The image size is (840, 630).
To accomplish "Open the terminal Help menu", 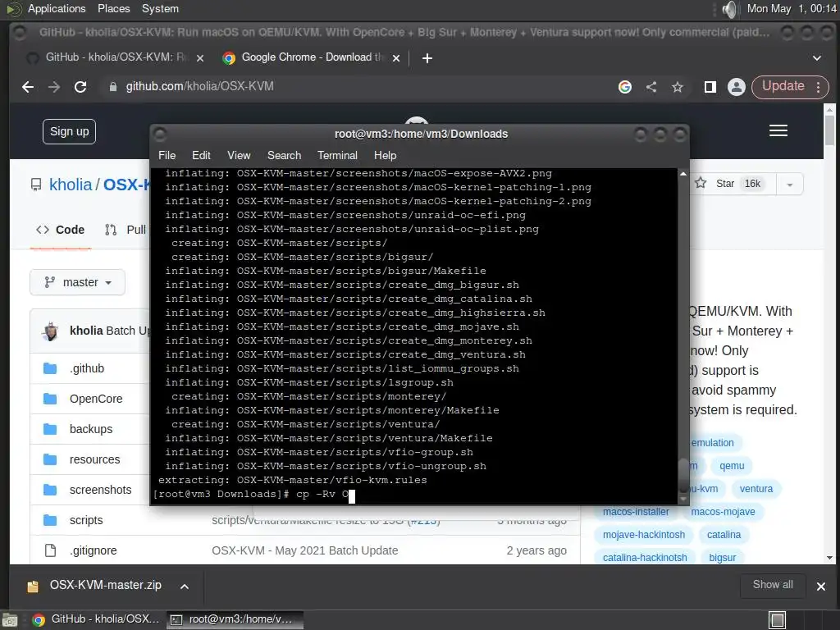I will (385, 155).
